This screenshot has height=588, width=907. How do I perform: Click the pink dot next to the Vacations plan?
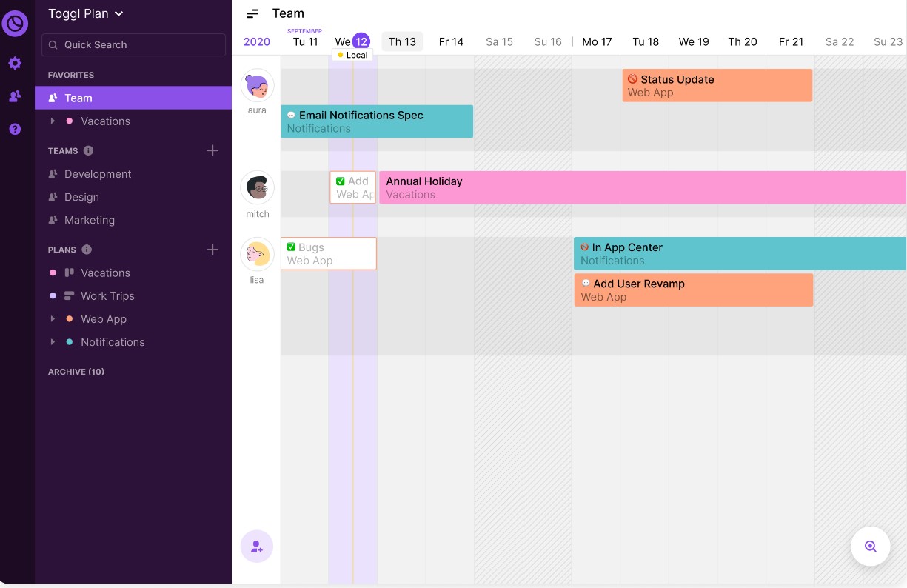(x=52, y=273)
